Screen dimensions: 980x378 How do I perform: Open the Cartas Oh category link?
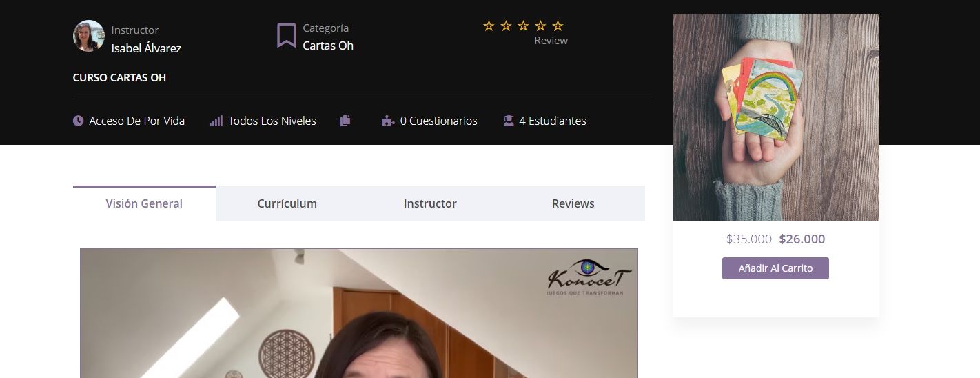coord(328,46)
